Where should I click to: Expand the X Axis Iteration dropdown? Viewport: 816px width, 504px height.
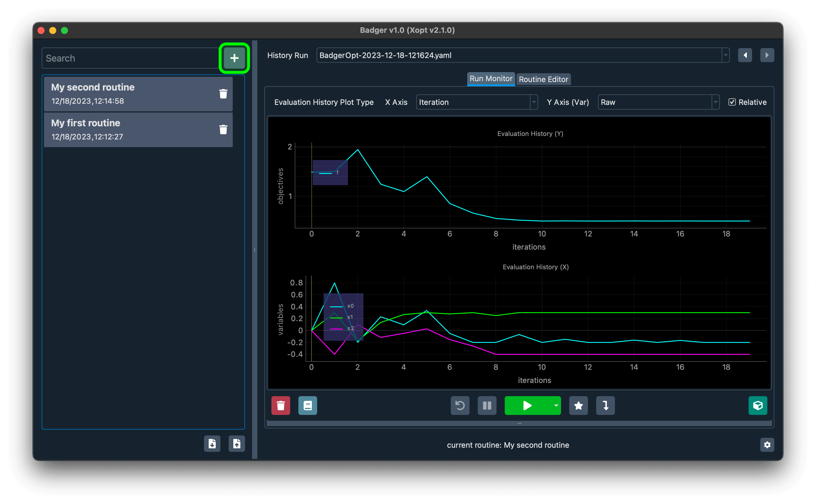point(532,102)
